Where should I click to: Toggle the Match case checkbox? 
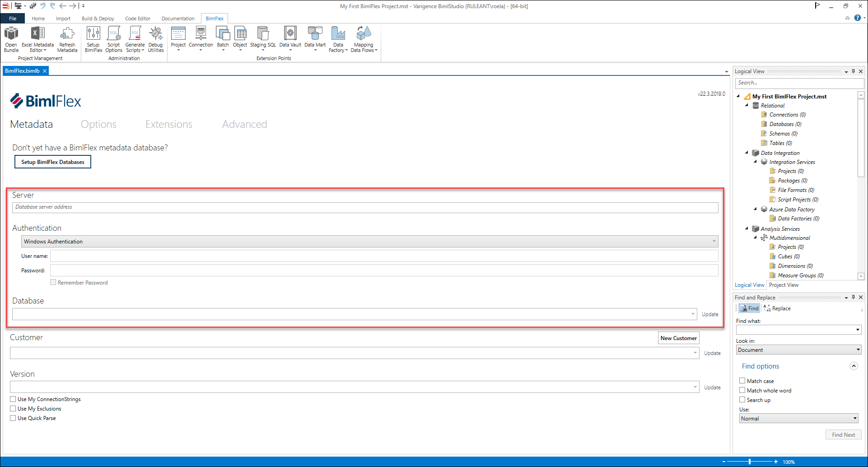pos(742,381)
